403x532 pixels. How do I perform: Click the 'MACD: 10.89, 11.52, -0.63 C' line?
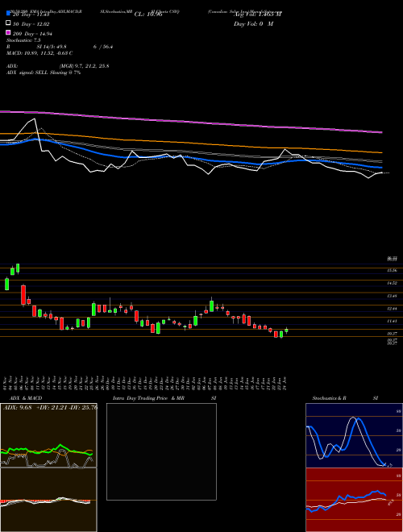pos(39,53)
